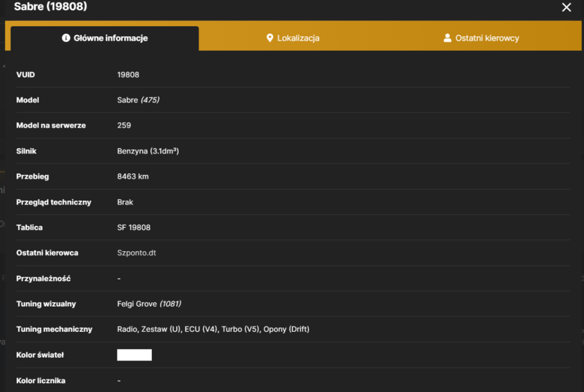Open the Główne informacje tab
This screenshot has width=584, height=392.
105,38
